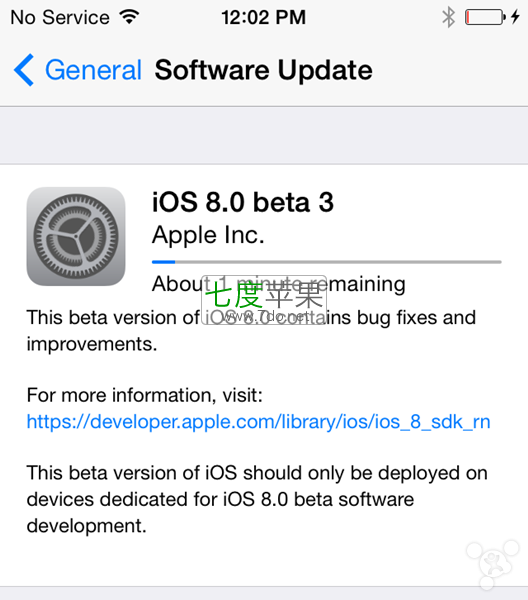The image size is (528, 600).
Task: Tap the Apple Inc. publisher text
Action: click(208, 235)
